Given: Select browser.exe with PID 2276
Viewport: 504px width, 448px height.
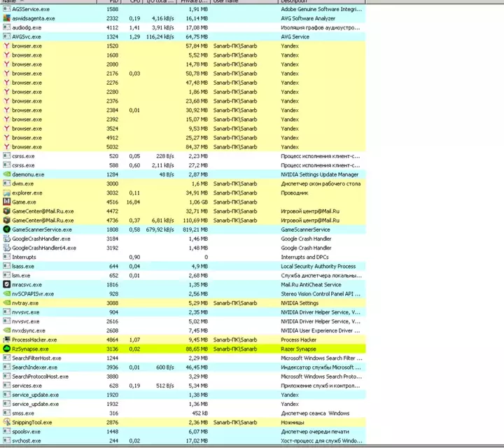Looking at the screenshot, I should click(27, 83).
